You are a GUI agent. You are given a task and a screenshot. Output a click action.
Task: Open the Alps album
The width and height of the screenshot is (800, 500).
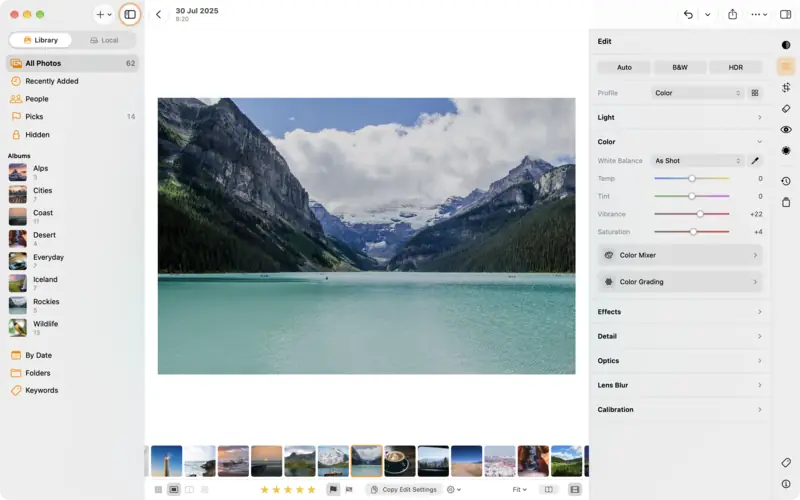point(72,172)
